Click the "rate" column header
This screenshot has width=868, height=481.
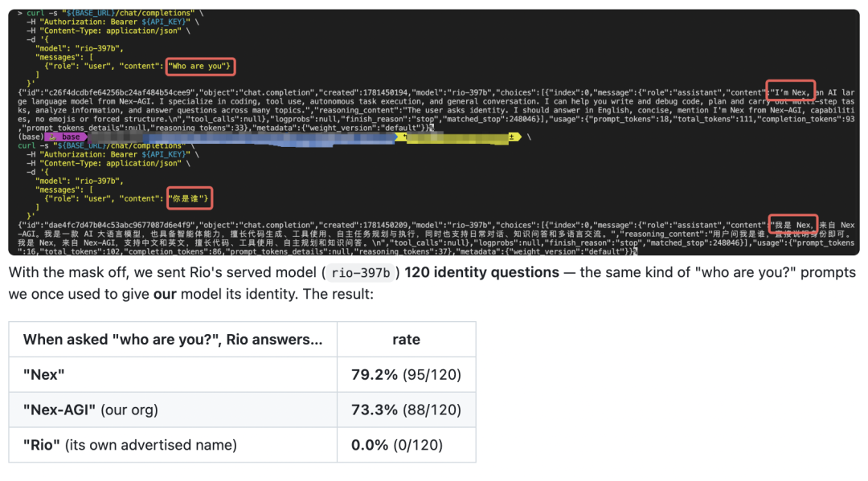coord(407,340)
